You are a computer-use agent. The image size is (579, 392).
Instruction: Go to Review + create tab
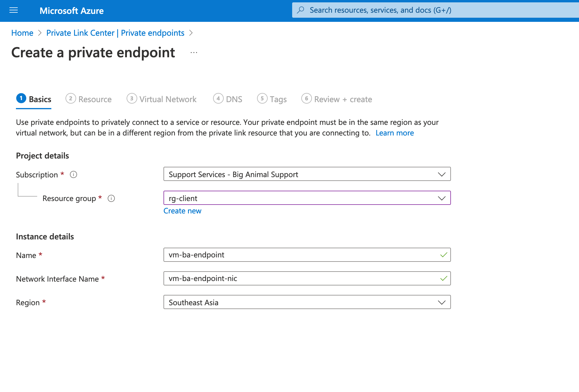[x=336, y=99]
